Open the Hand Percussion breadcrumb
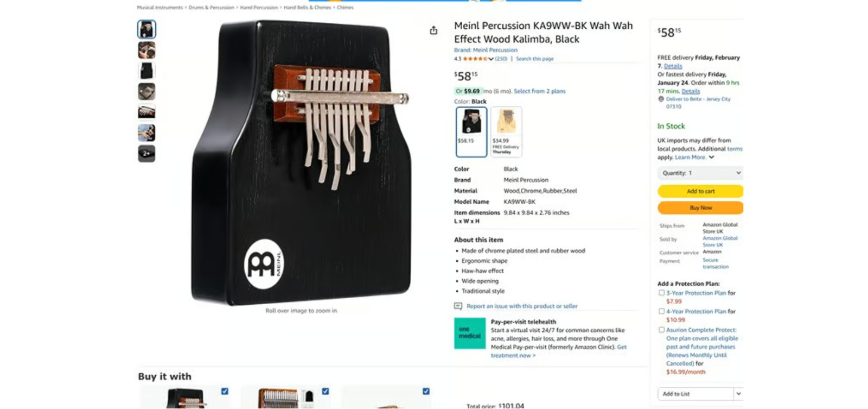 (259, 8)
